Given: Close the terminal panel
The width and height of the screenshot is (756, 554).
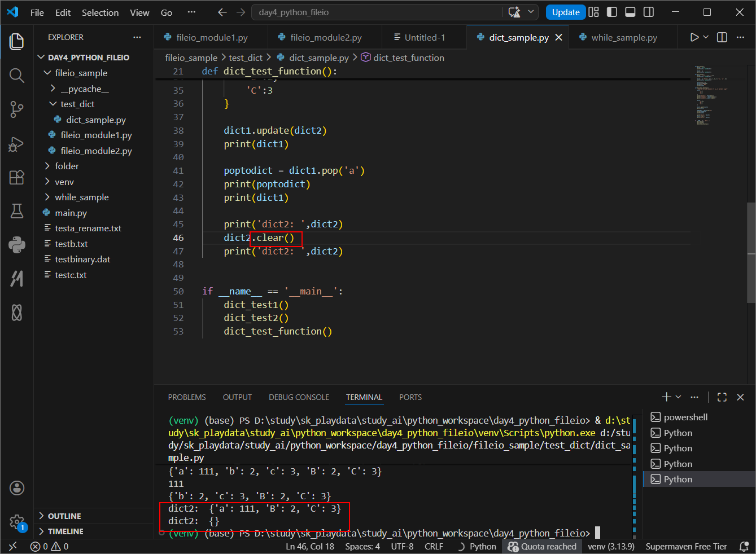Looking at the screenshot, I should pos(741,397).
